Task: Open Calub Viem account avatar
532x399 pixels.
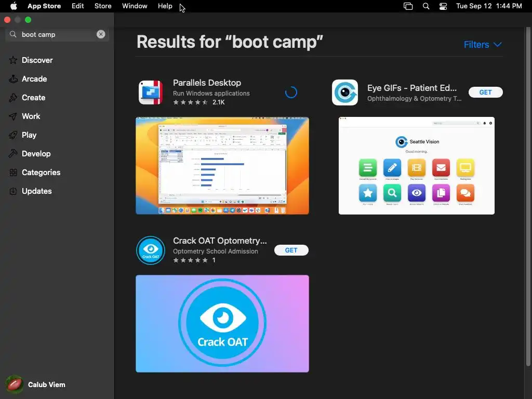Action: (x=14, y=384)
